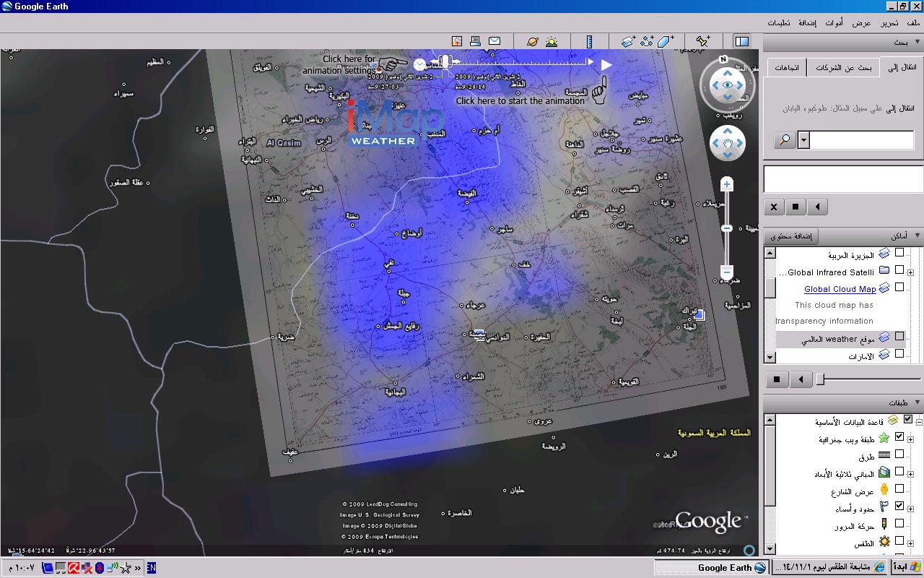Click the hand icon in the move joystick
Screen dimensions: 924x578
pos(728,143)
